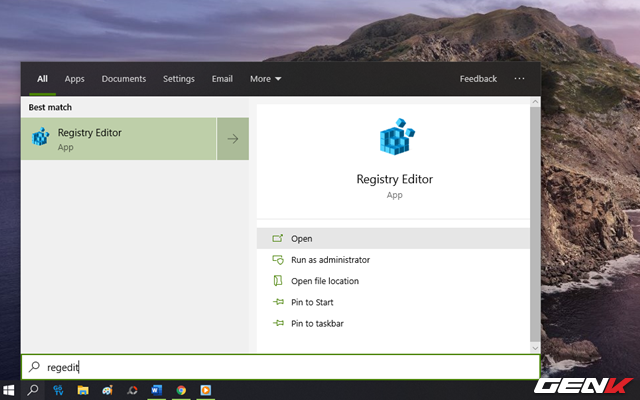The height and width of the screenshot is (400, 640).
Task: Expand Registry Editor result with arrow button
Action: click(x=233, y=139)
